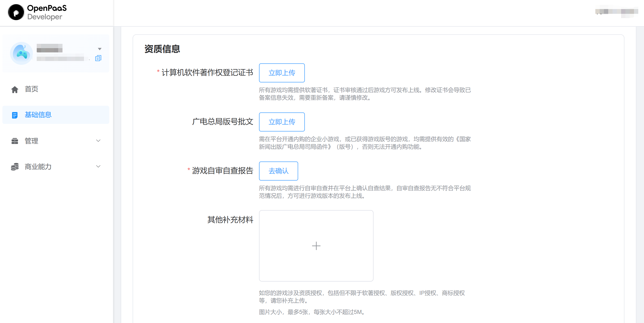The image size is (644, 323).
Task: Click the OpenPaaS Developer logo
Action: coord(37,12)
